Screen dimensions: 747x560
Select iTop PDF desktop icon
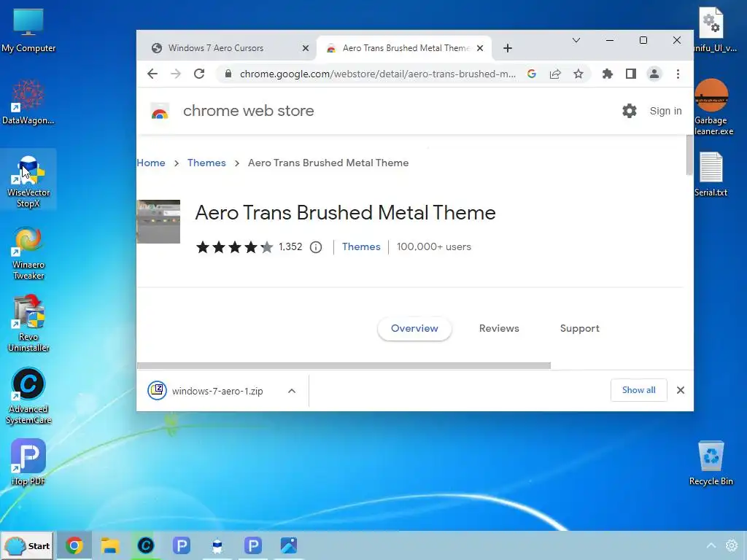coord(28,462)
